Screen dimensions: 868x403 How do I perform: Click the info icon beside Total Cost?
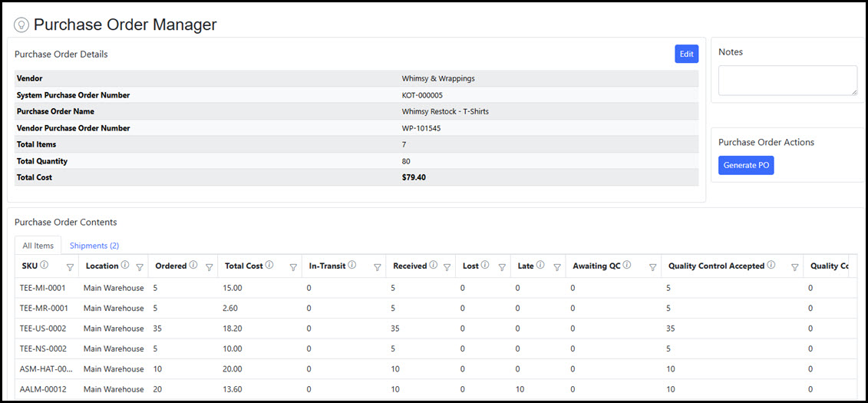point(269,266)
